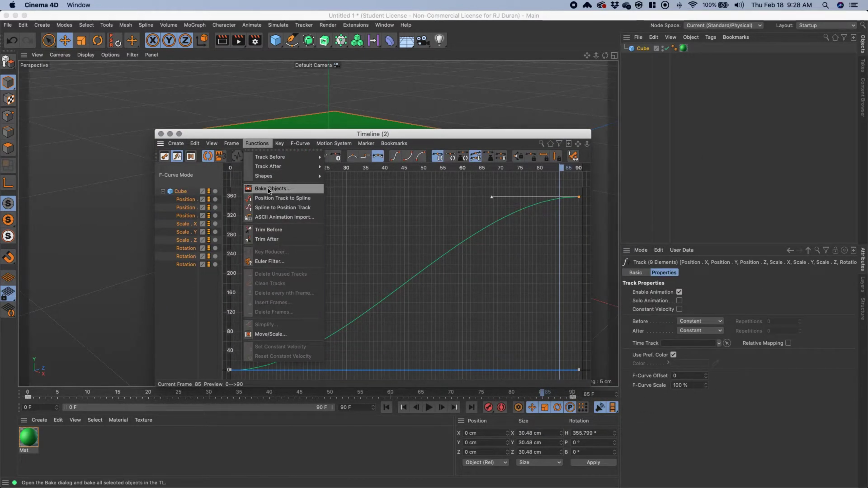Viewport: 868px width, 488px height.
Task: Play the animation forward
Action: (x=429, y=408)
